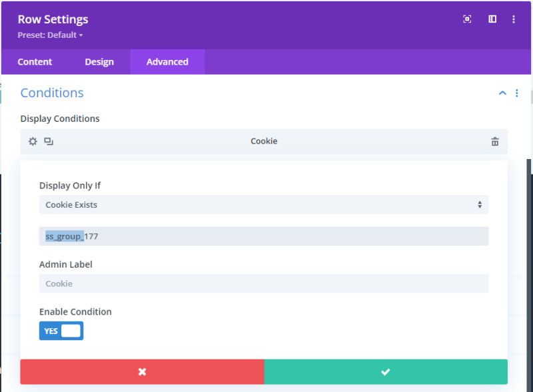The image size is (533, 392).
Task: Discard changes with the red X button
Action: [142, 372]
